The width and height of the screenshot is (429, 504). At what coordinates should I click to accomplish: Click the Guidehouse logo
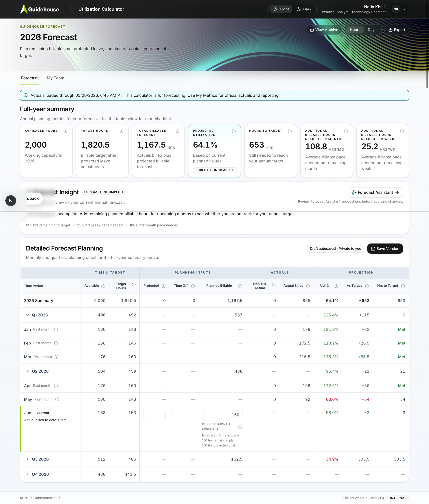coord(39,9)
